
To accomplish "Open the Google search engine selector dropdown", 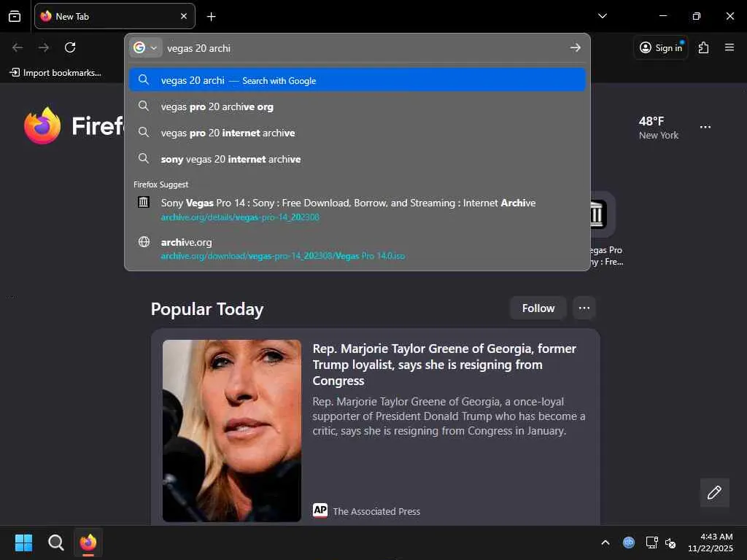I will [x=146, y=47].
